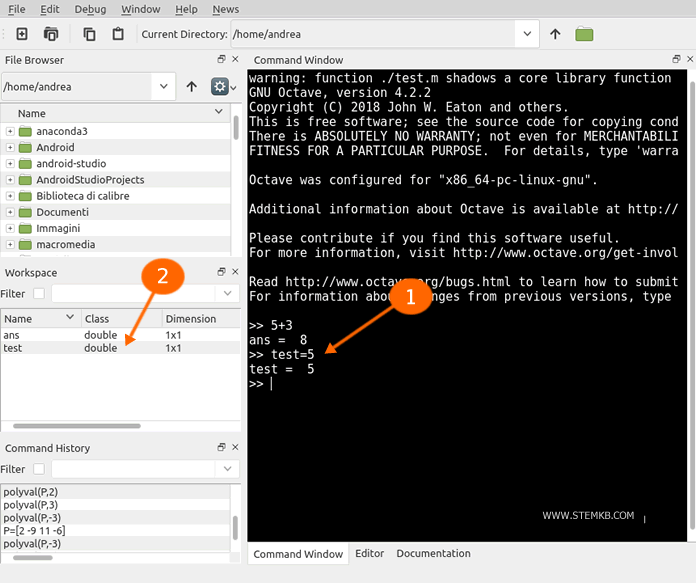This screenshot has width=700, height=584.
Task: Click the Paste clipboard toolbar icon
Action: (118, 34)
